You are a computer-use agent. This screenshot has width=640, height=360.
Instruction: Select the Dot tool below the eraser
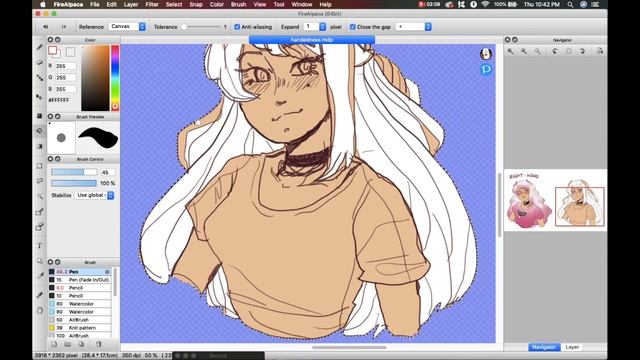[40, 78]
